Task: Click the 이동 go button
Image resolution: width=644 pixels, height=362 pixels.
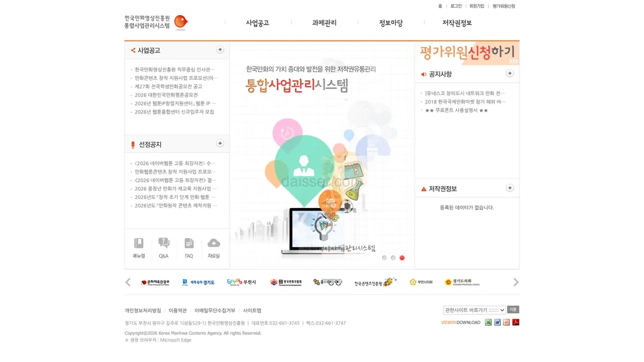Action: point(514,309)
